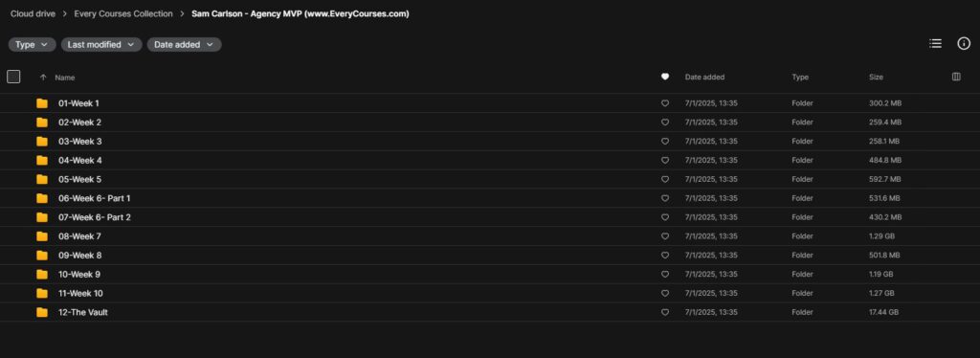Go to Cloud drive breadcrumb

pos(33,13)
